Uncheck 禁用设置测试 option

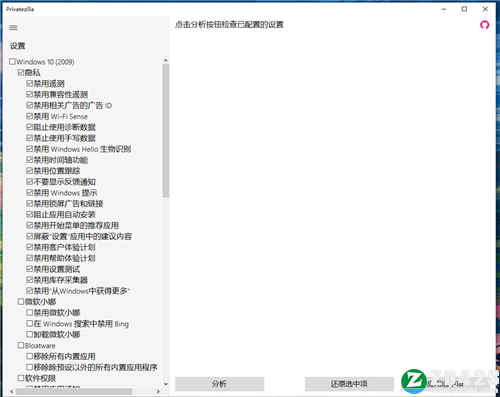pos(29,269)
